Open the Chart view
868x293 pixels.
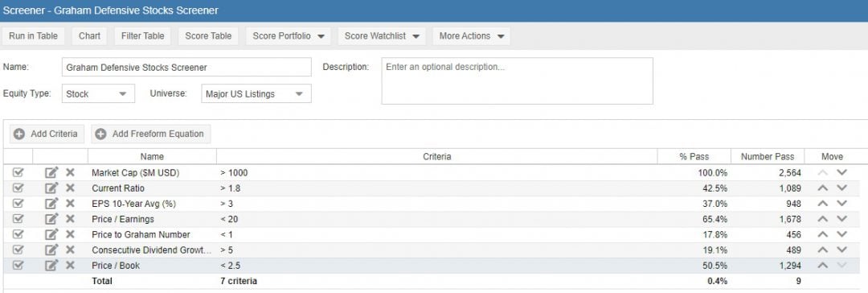click(x=90, y=36)
